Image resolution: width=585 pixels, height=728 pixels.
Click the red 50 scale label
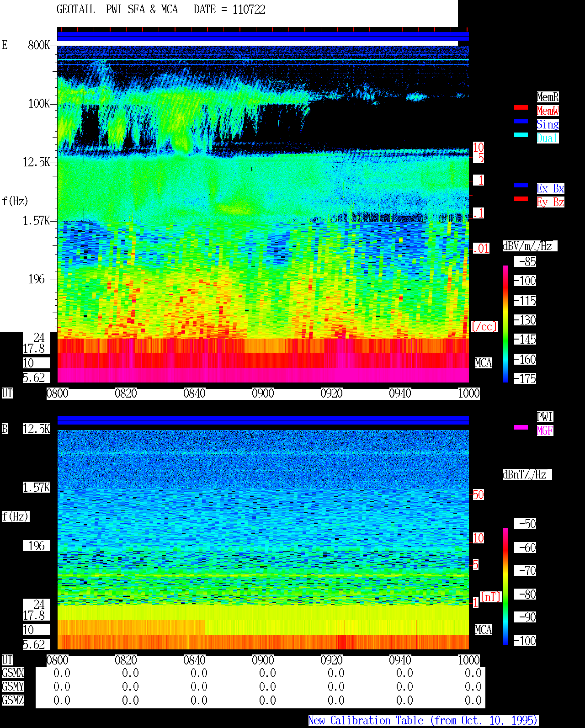478,494
